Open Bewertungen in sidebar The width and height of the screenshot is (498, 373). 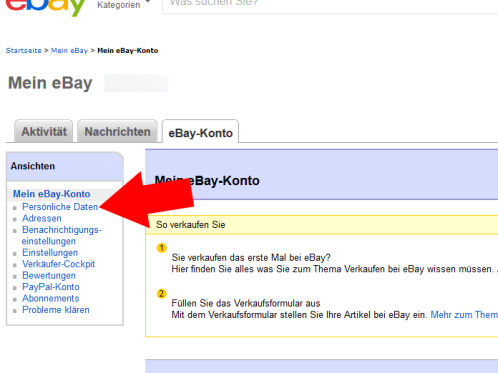(49, 276)
